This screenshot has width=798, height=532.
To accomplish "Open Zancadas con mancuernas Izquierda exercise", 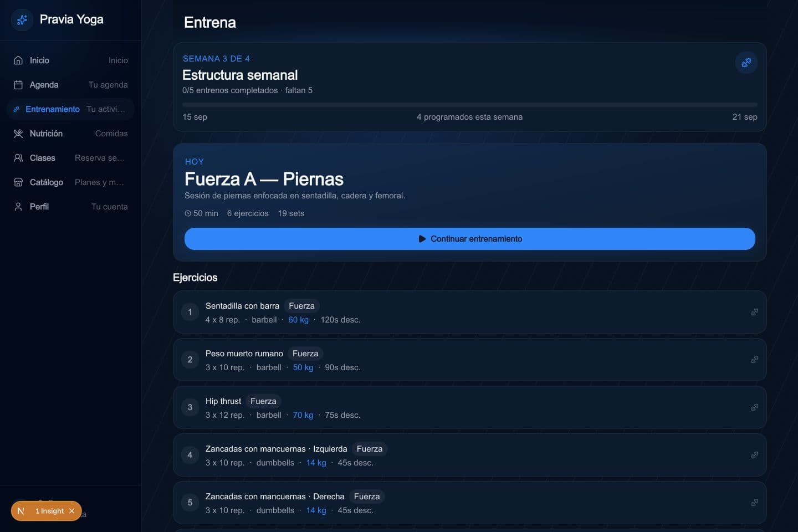I will tap(470, 455).
